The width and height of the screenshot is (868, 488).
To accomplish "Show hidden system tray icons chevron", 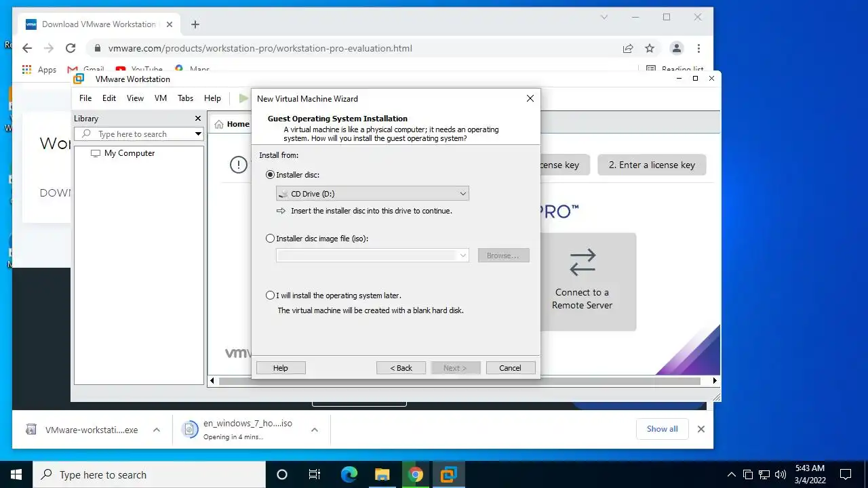I will [x=731, y=474].
